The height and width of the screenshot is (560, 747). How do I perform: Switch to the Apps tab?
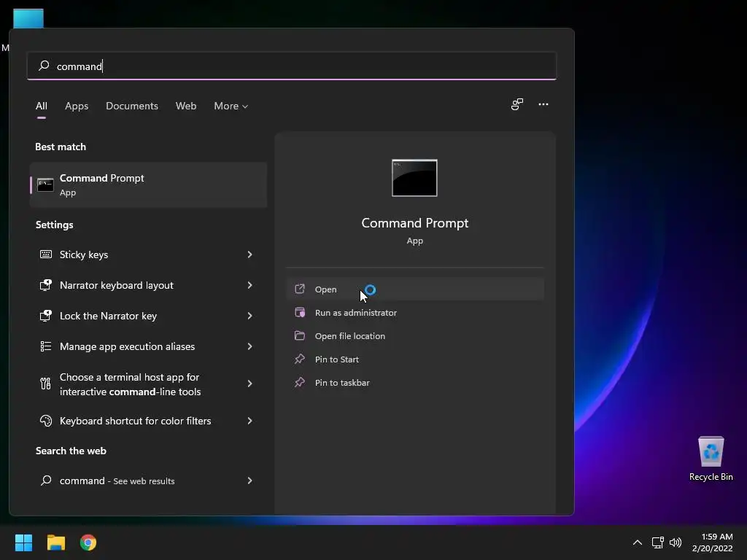click(x=77, y=106)
